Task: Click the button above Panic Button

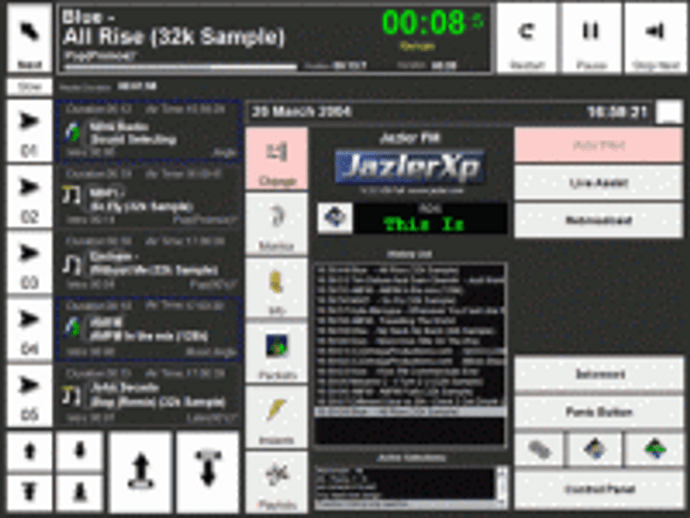Action: coord(599,375)
